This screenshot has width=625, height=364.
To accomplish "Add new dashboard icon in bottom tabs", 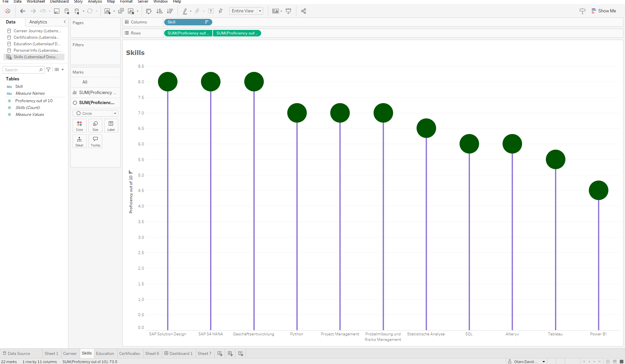I will pyautogui.click(x=230, y=354).
